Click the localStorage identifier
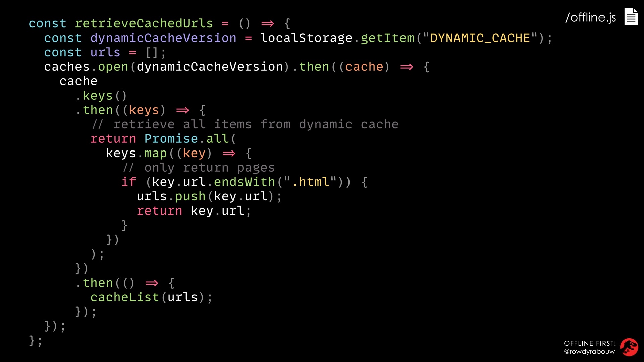This screenshot has height=362, width=644. click(306, 38)
